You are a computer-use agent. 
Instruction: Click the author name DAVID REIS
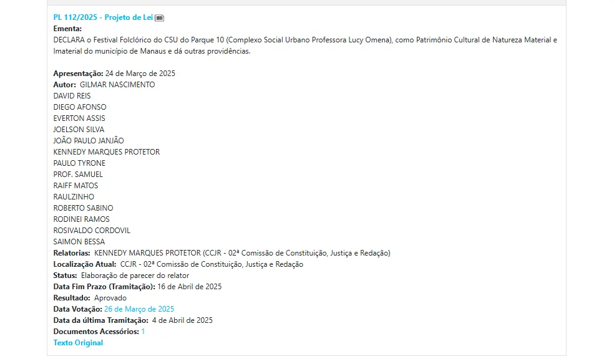pos(72,96)
